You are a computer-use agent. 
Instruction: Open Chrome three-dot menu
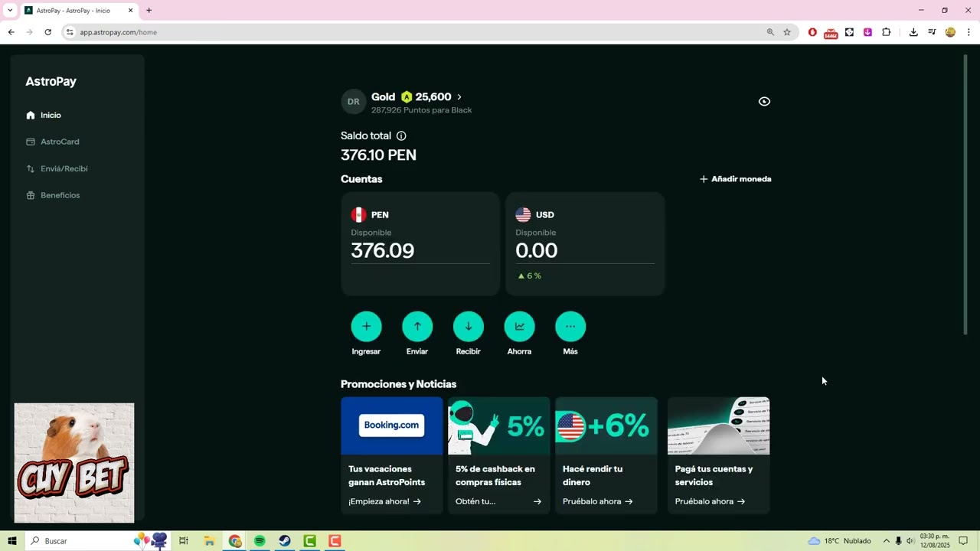[x=969, y=32]
